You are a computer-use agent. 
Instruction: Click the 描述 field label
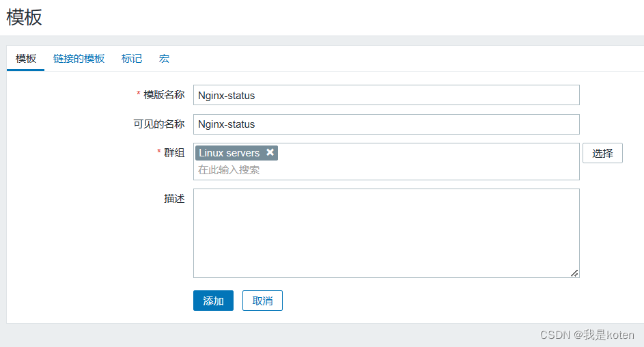[174, 198]
